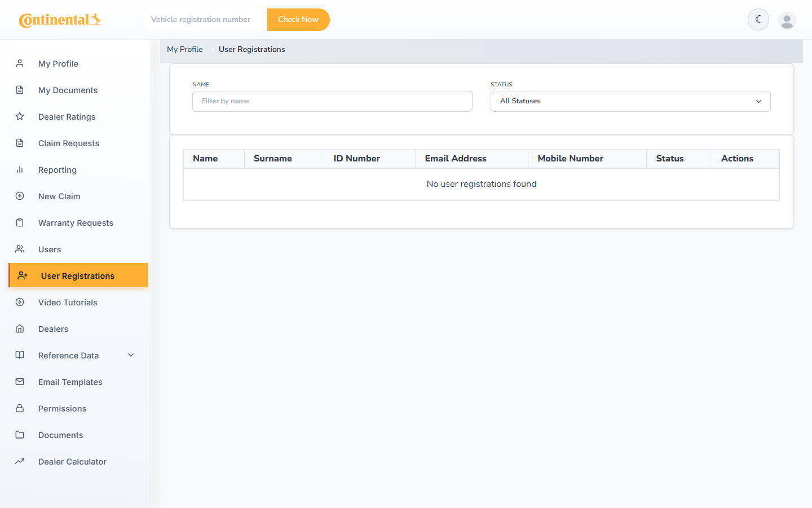Click the My Profile breadcrumb link
This screenshot has height=508, width=812.
[185, 49]
